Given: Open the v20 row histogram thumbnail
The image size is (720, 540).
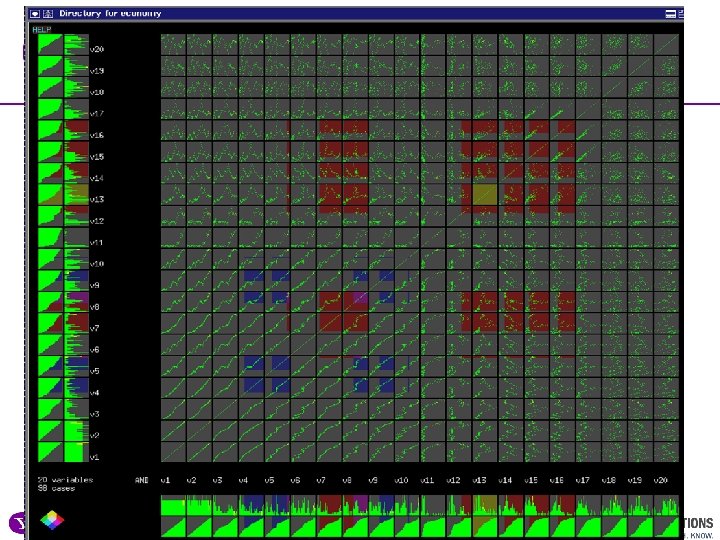Looking at the screenshot, I should [76, 45].
